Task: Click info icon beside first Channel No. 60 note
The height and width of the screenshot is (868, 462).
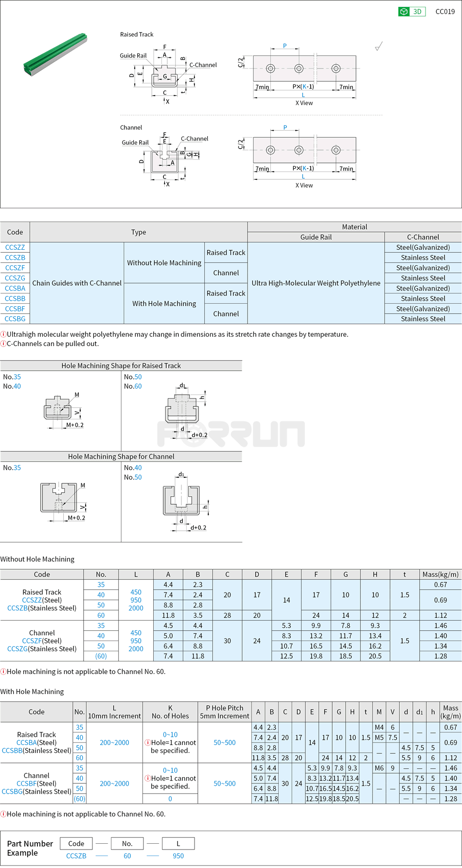Action: pos(3,672)
